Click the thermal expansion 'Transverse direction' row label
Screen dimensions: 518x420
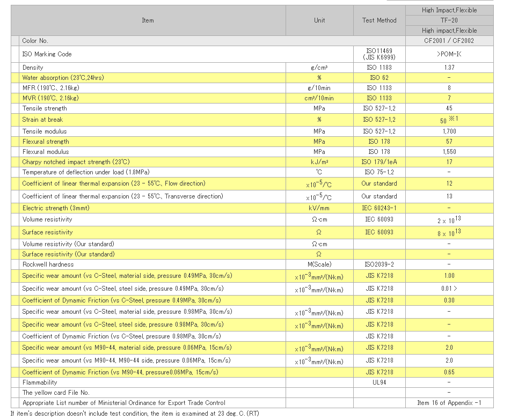pyautogui.click(x=122, y=196)
